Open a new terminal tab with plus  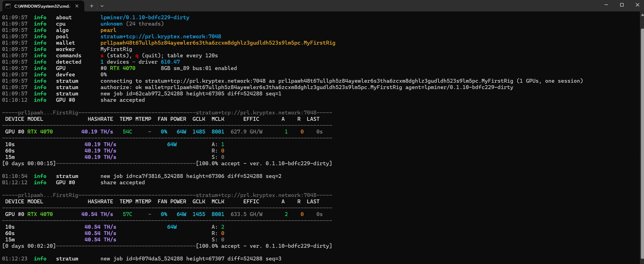92,6
